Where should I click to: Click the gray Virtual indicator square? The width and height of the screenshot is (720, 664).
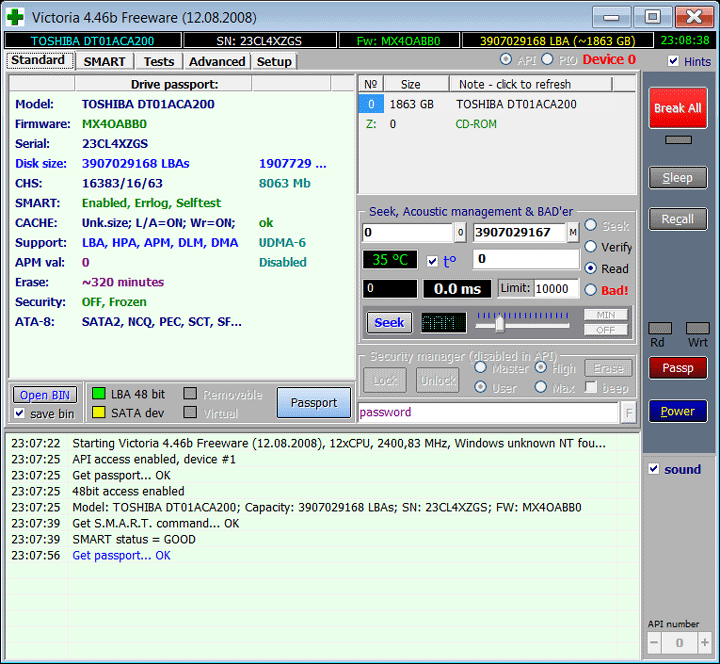click(190, 412)
